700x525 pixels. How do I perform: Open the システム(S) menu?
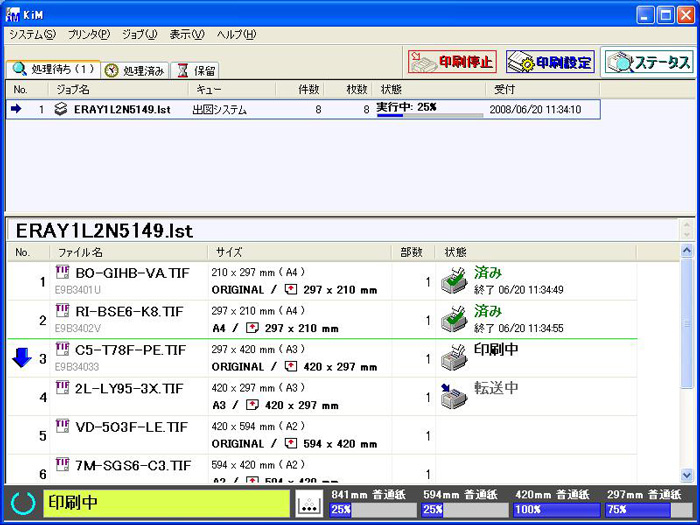click(x=33, y=34)
